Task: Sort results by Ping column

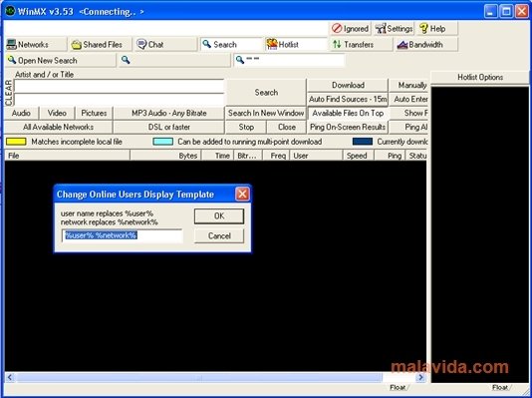Action: click(x=390, y=156)
